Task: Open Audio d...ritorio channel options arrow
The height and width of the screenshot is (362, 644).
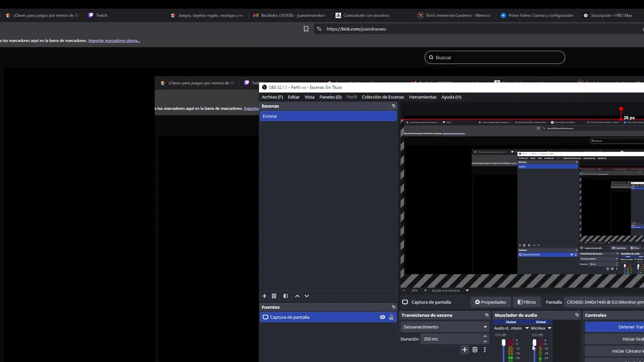Action: pyautogui.click(x=527, y=328)
